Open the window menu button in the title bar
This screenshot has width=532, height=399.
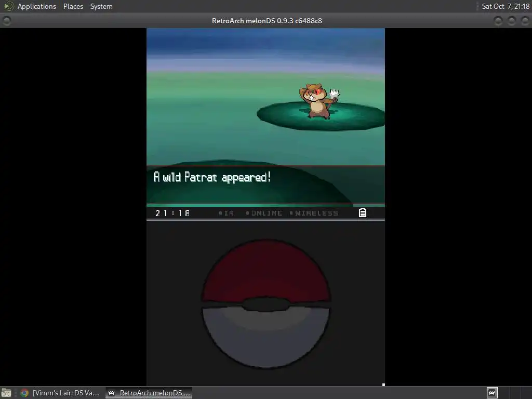[6, 21]
